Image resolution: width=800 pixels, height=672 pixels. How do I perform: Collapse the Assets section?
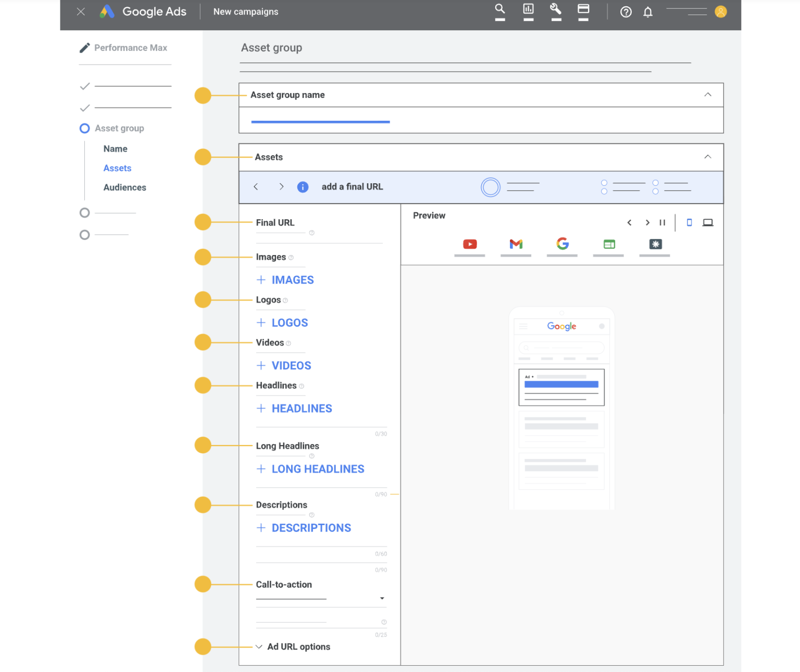tap(707, 157)
